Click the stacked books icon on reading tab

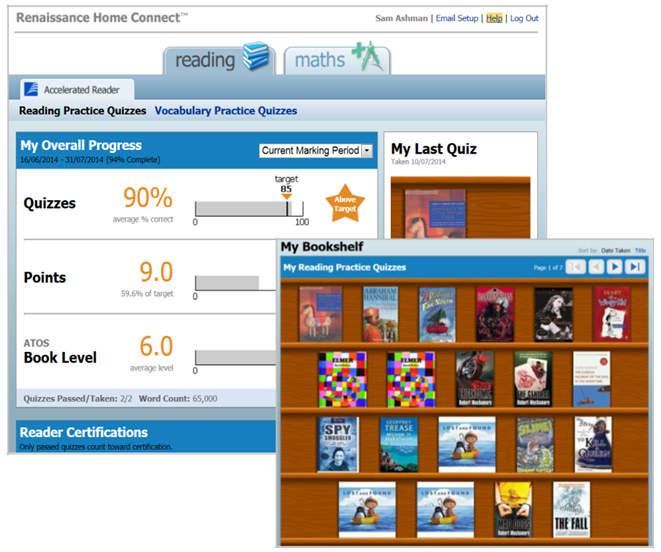coord(255,56)
